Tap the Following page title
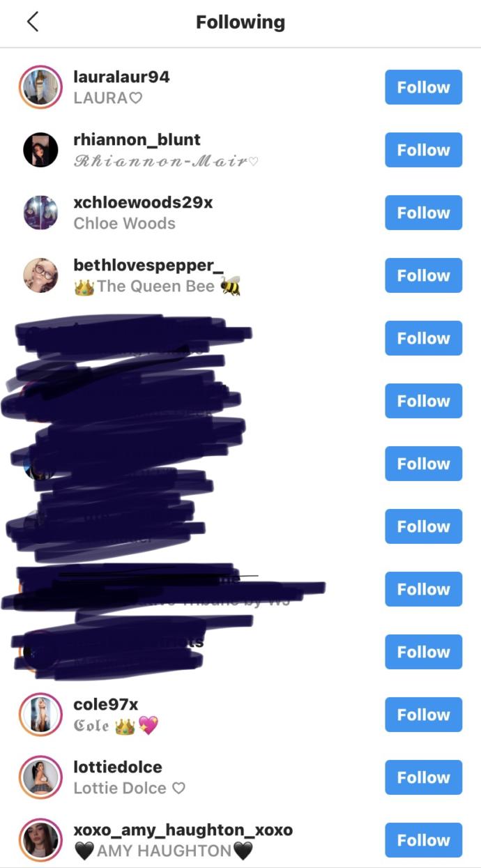The height and width of the screenshot is (868, 481). pos(240,22)
